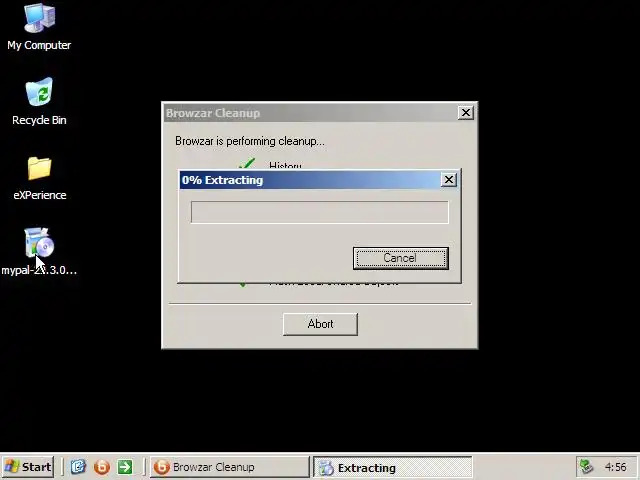Abort the Browzar cleanup
The width and height of the screenshot is (640, 480).
click(320, 324)
